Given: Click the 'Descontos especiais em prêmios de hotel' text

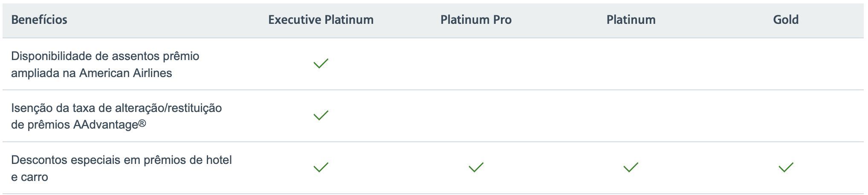Looking at the screenshot, I should 122,160.
